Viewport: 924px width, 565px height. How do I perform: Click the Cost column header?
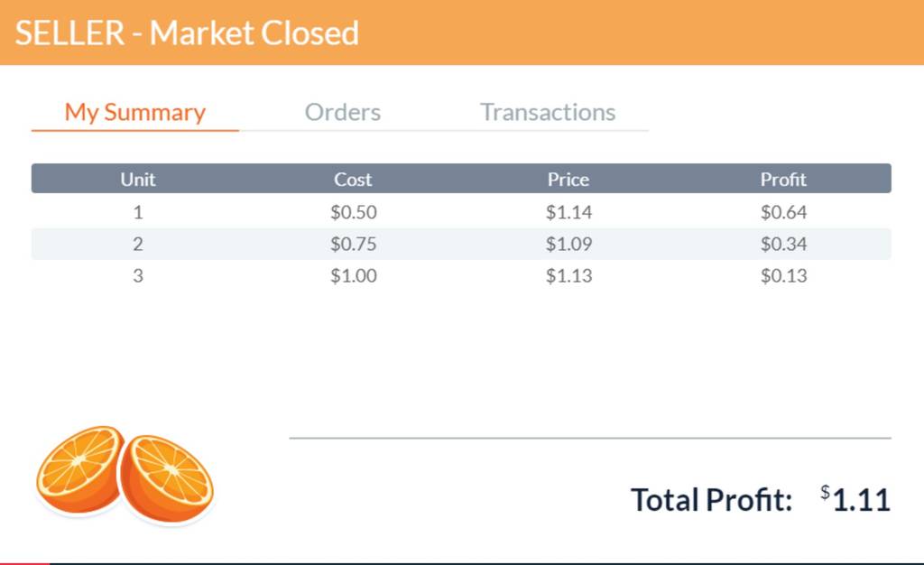pos(353,179)
